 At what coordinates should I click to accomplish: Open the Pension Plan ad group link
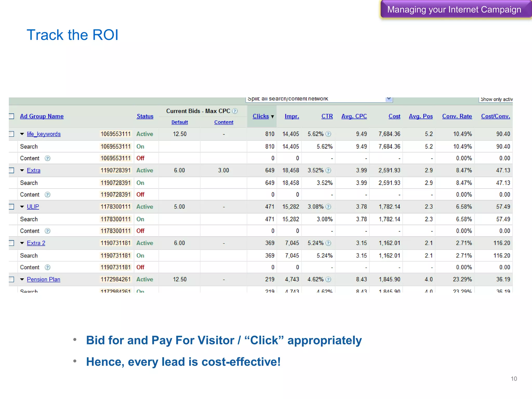coord(44,280)
